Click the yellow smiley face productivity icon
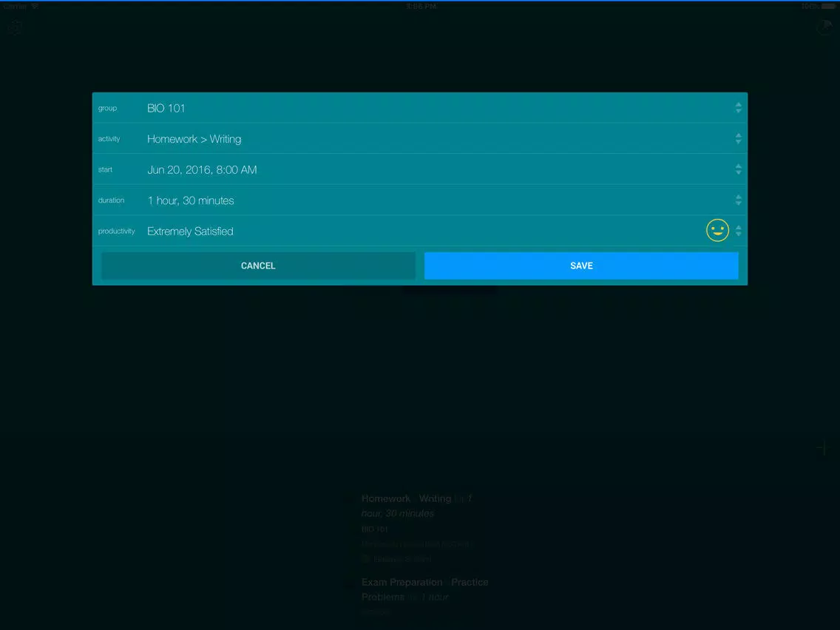The width and height of the screenshot is (840, 630). 717,231
